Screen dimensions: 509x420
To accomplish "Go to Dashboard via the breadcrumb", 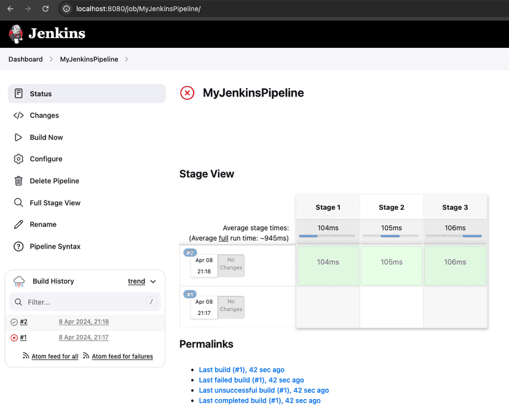I will point(25,59).
